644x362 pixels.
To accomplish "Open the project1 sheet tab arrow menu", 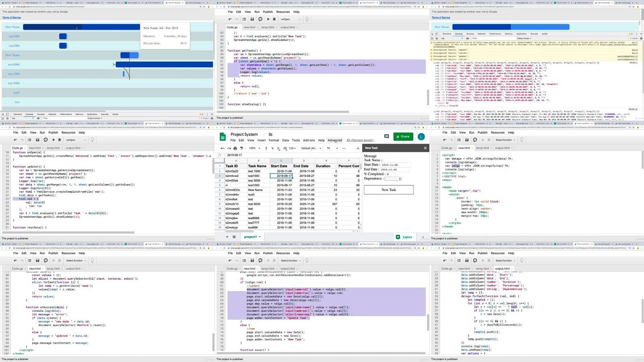I will click(x=260, y=237).
